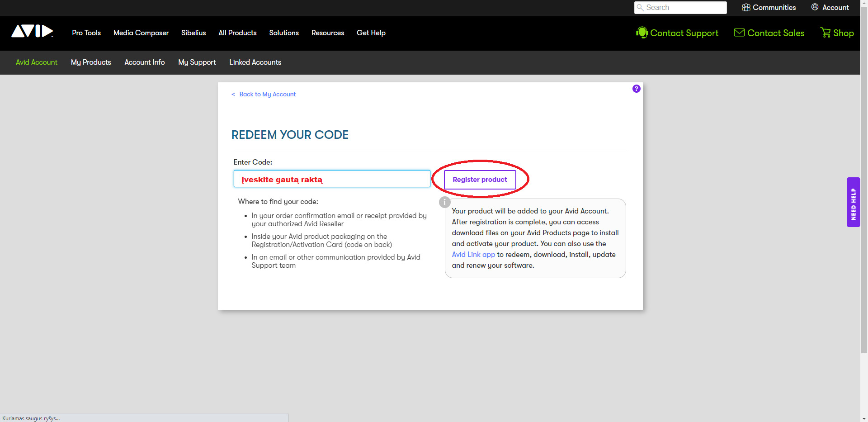868x422 pixels.
Task: Click the Account user icon
Action: point(815,7)
